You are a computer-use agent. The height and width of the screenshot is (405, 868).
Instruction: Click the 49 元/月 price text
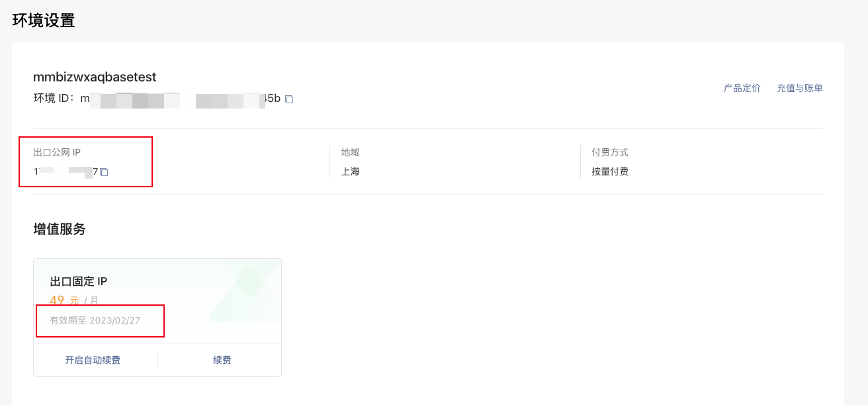pos(74,300)
